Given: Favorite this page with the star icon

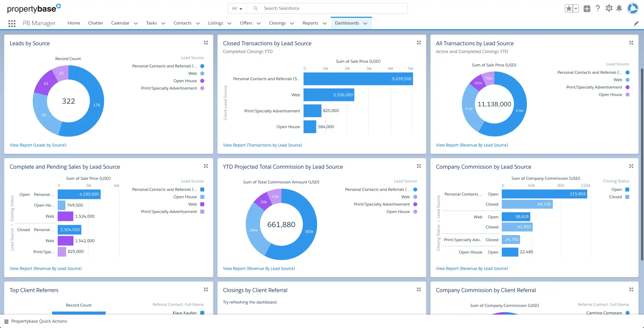Looking at the screenshot, I should pyautogui.click(x=569, y=8).
